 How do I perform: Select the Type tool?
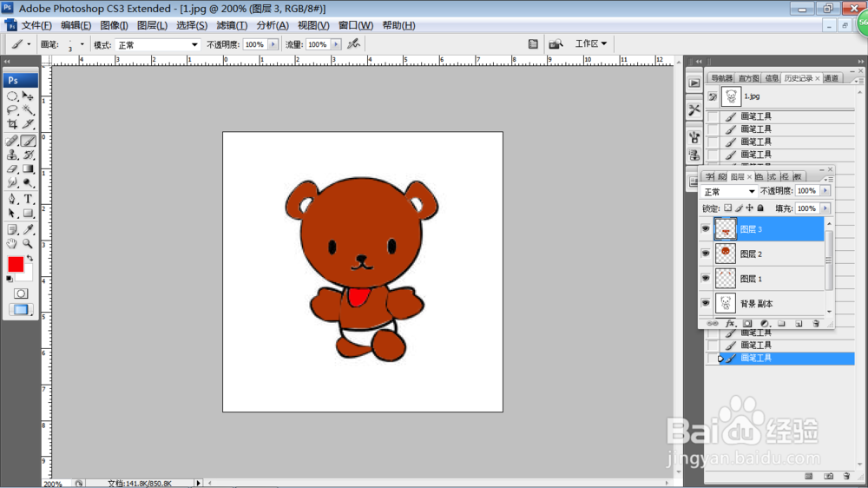[x=28, y=199]
